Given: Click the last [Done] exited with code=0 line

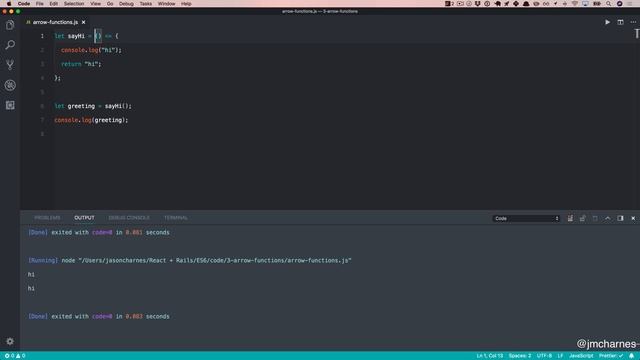Looking at the screenshot, I should click(x=99, y=316).
